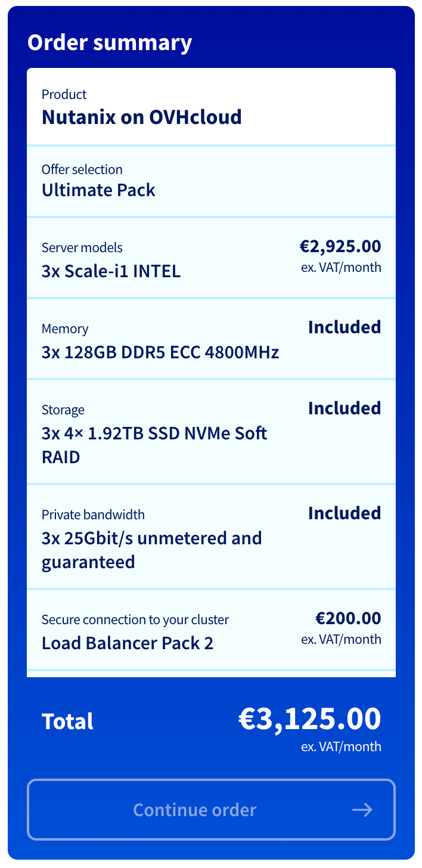Viewport: 422px width, 868px height.
Task: Click the €3,125.00 total amount
Action: pos(309,718)
